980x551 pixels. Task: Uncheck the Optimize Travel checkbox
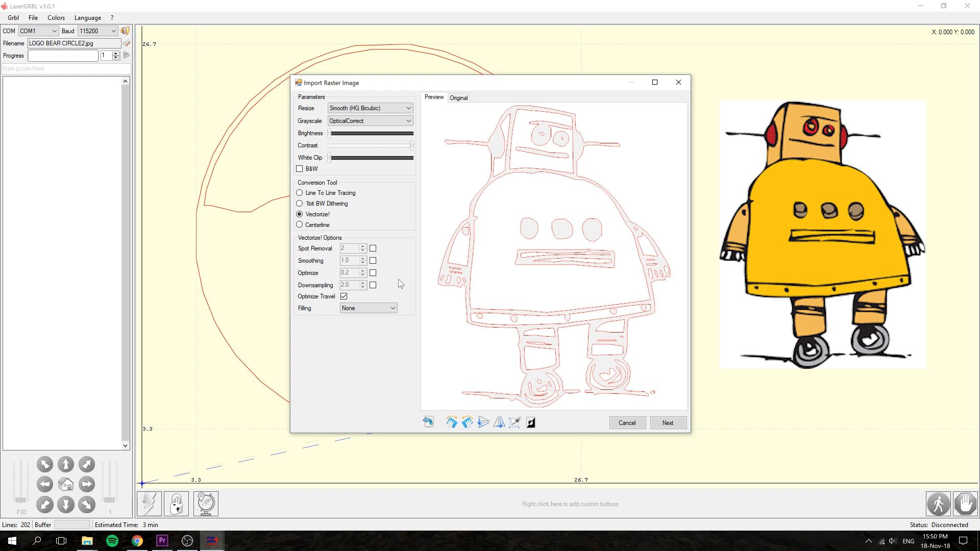pyautogui.click(x=344, y=296)
